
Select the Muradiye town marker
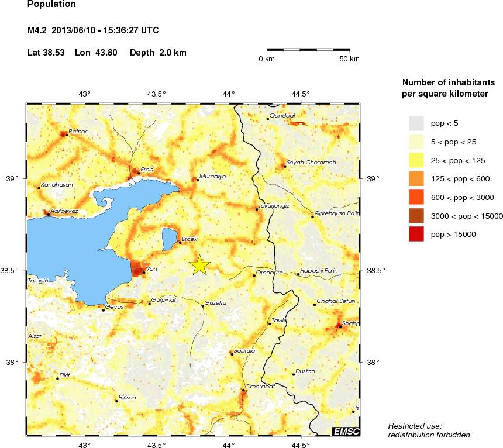(x=198, y=180)
